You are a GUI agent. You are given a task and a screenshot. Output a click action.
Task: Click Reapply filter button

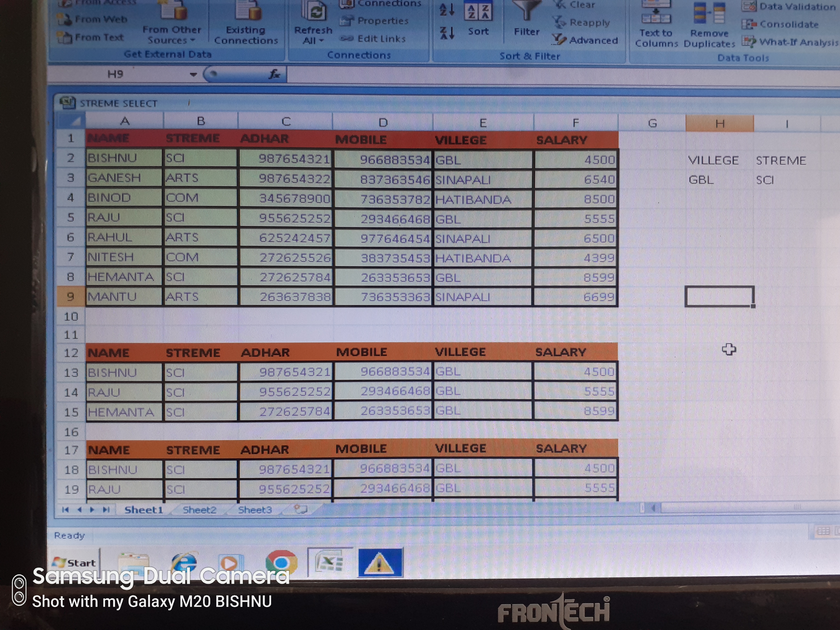coord(581,23)
